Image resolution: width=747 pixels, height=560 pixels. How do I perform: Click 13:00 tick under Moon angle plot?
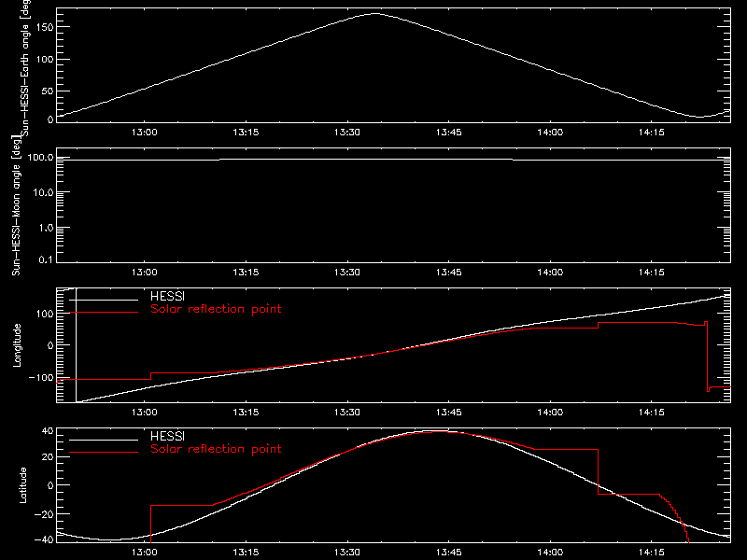click(x=145, y=273)
